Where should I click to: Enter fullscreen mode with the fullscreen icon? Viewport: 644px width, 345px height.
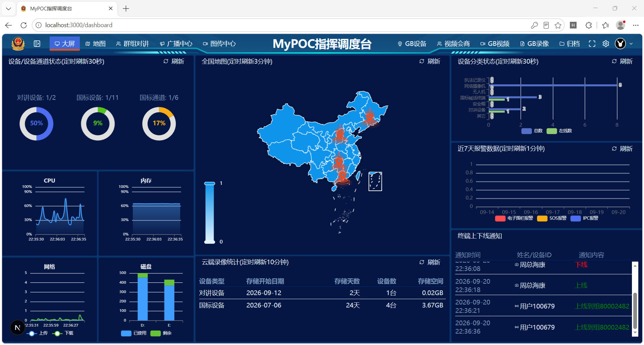[x=592, y=44]
